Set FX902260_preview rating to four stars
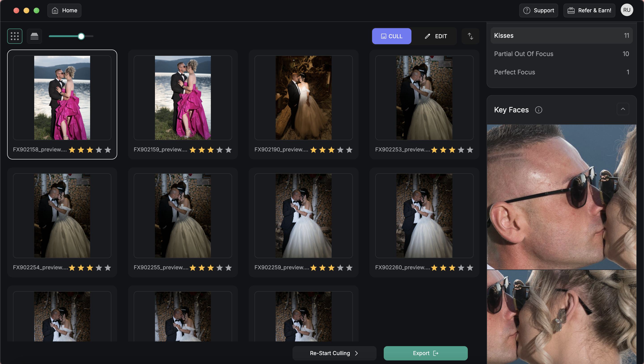 point(461,268)
